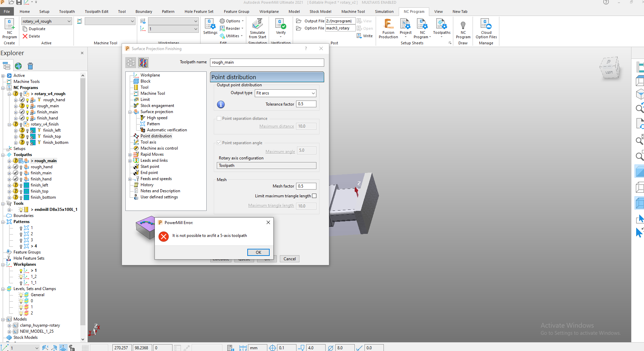Collapse the Patterns node in Explorer

[3, 222]
